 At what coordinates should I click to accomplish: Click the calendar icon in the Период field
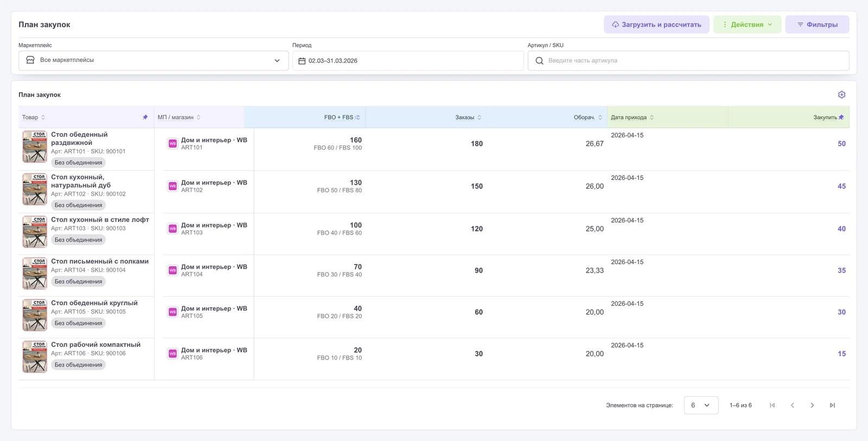302,61
